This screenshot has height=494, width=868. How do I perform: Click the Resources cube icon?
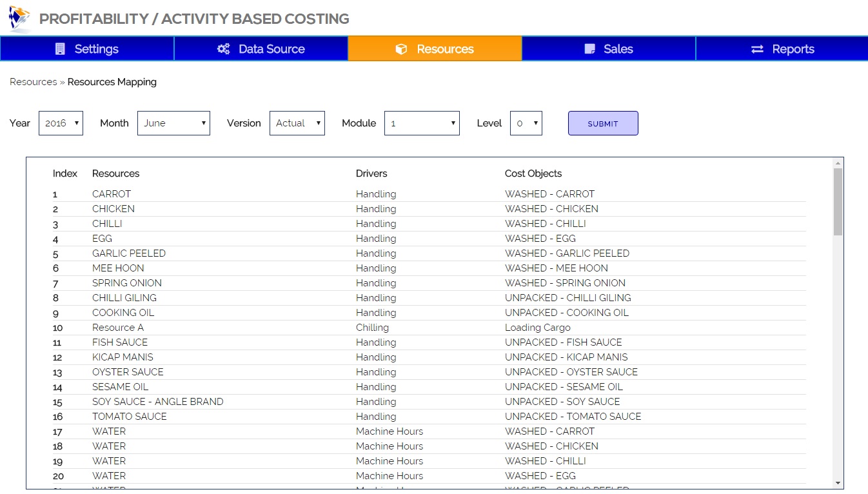pyautogui.click(x=401, y=49)
